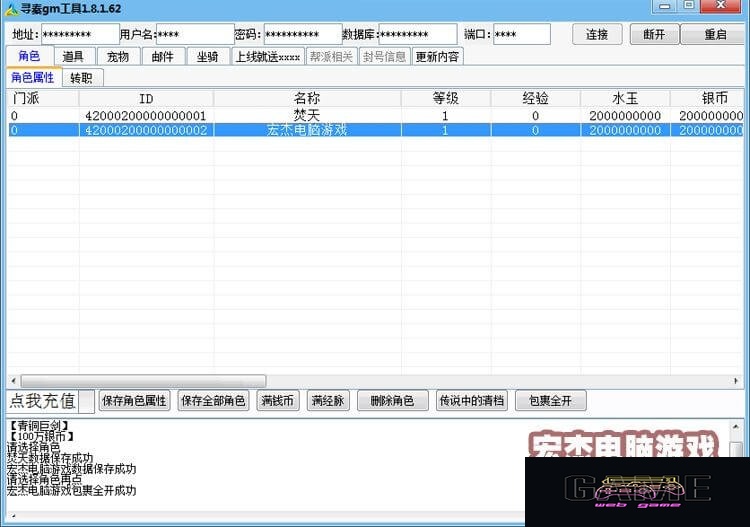Select the 邮件 tab
Viewport: 750px width, 527px height.
pos(163,56)
